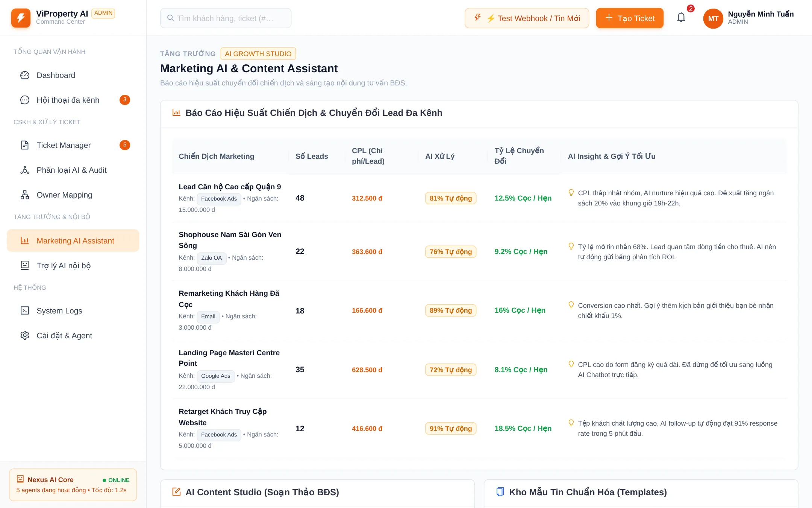This screenshot has height=508, width=812.
Task: Click the Google Ads channel tag
Action: (216, 376)
